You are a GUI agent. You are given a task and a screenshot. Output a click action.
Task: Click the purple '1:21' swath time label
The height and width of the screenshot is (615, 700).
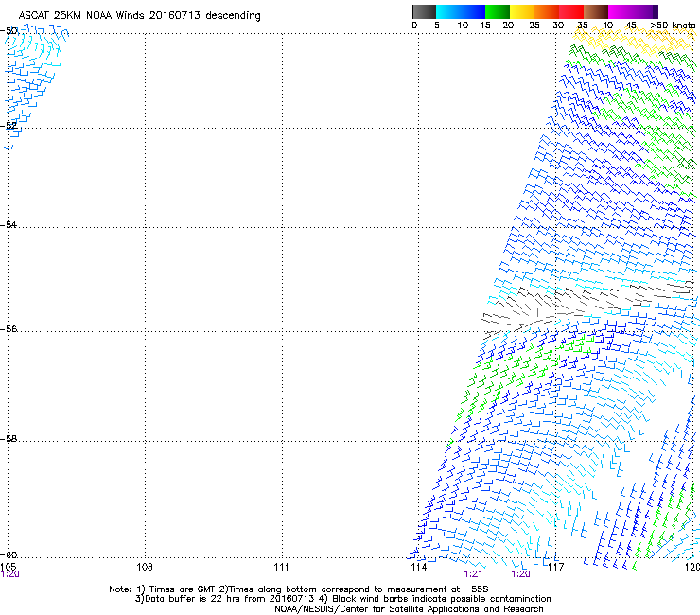473,574
